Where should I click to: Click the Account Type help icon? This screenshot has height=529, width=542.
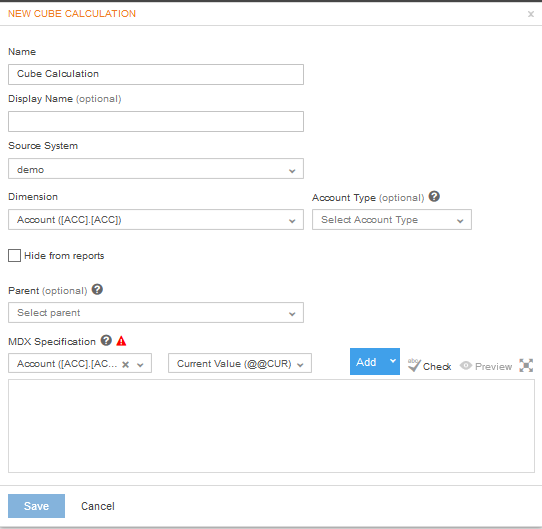pyautogui.click(x=434, y=197)
